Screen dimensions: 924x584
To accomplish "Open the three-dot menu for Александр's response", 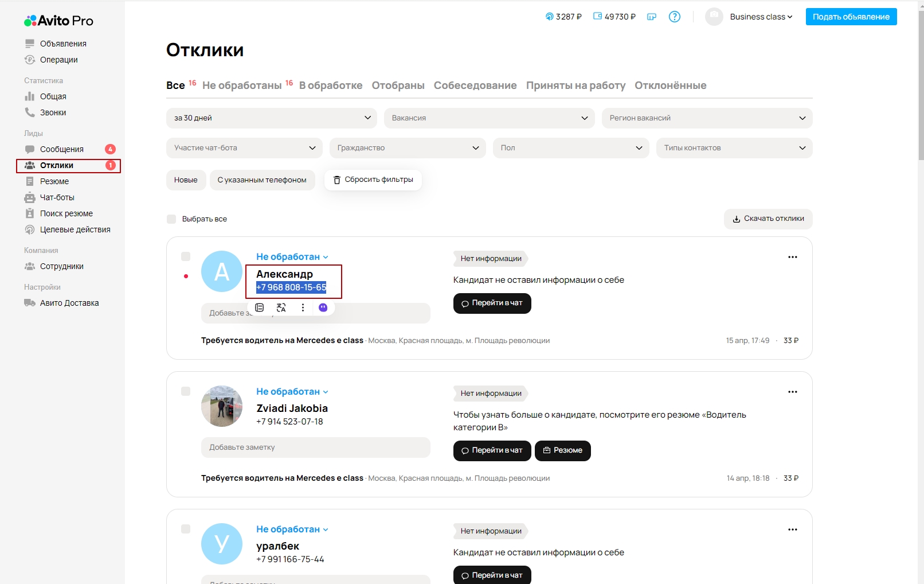I will coord(792,257).
